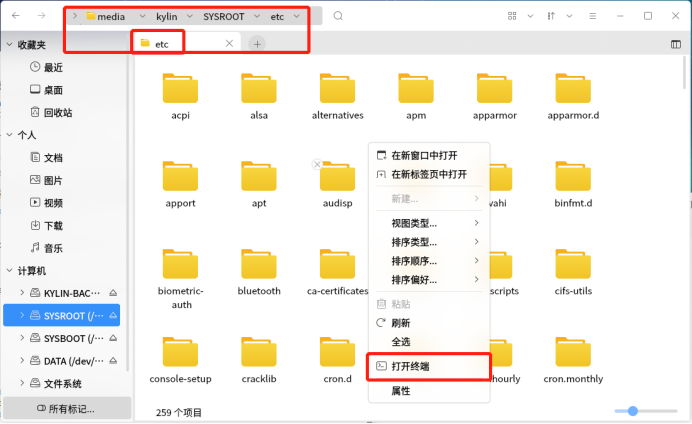Toggle the preview pane icon
This screenshot has width=692, height=424.
[676, 44]
